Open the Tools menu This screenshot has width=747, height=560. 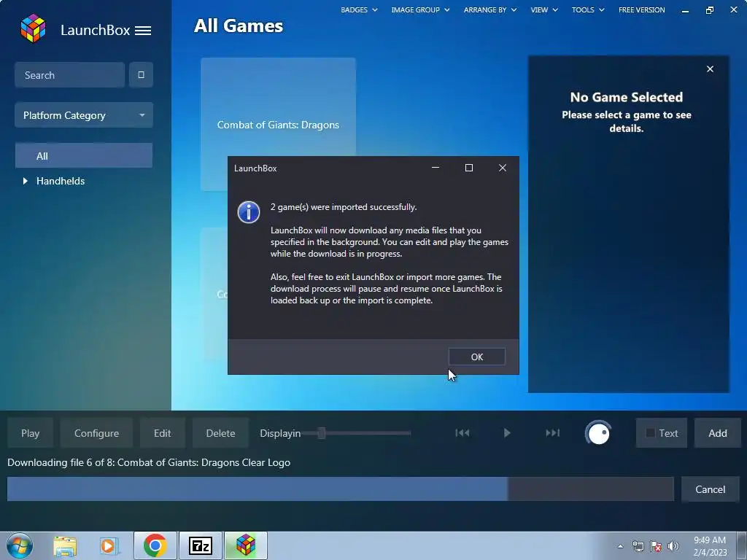coord(588,9)
